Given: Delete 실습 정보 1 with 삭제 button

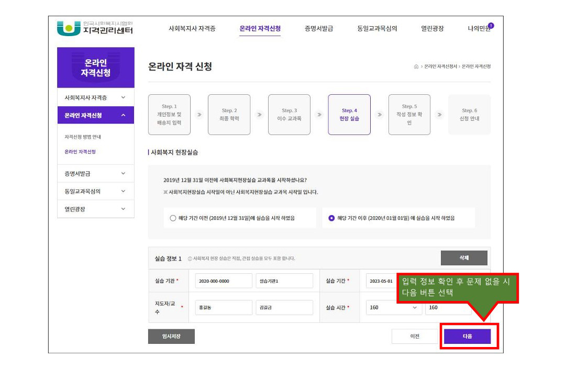Looking at the screenshot, I should [464, 258].
